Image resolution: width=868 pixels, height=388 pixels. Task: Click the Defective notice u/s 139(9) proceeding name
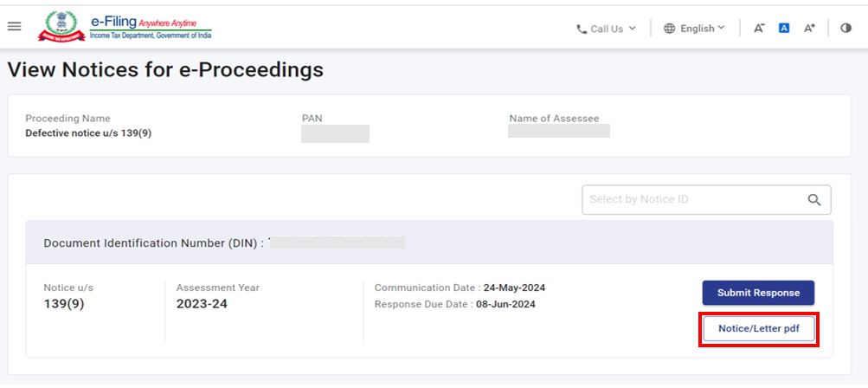point(88,133)
